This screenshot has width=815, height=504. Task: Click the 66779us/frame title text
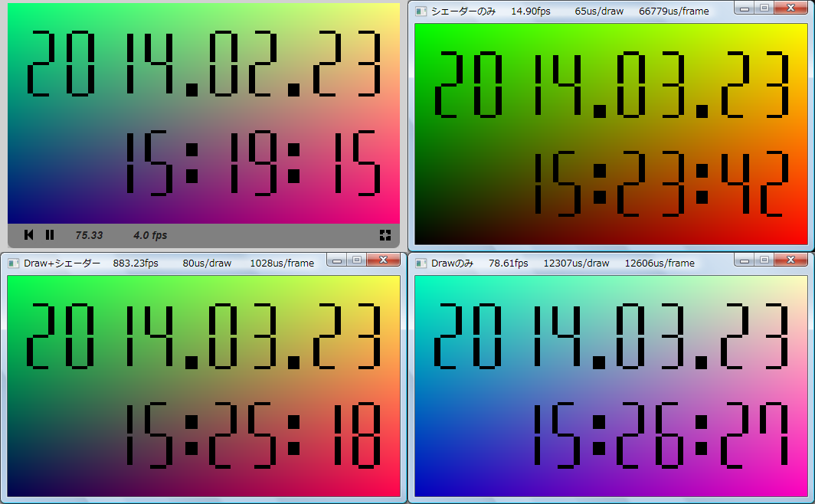click(673, 11)
